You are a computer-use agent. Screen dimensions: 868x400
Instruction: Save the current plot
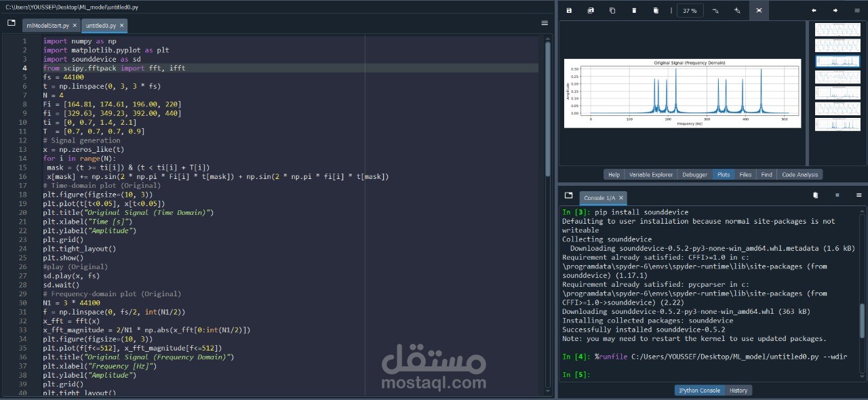tap(569, 11)
